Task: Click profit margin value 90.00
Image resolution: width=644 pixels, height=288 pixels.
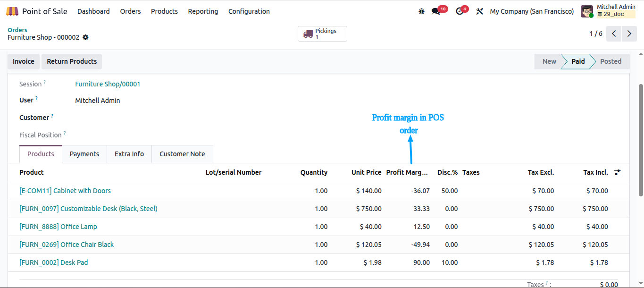Action: click(x=421, y=263)
